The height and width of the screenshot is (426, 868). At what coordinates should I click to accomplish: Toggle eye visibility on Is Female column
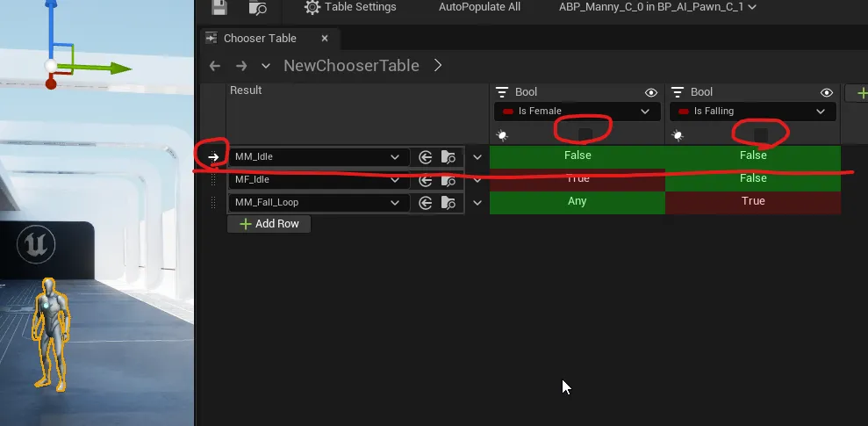[651, 92]
